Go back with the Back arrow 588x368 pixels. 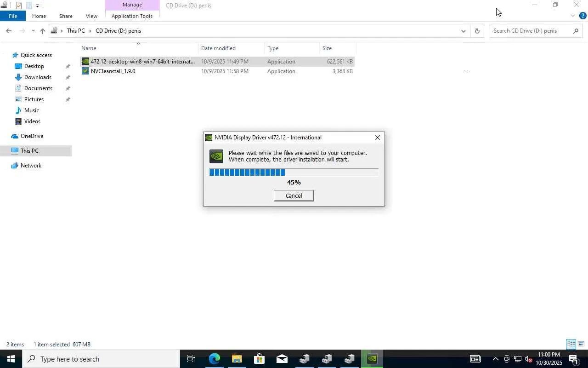click(9, 31)
